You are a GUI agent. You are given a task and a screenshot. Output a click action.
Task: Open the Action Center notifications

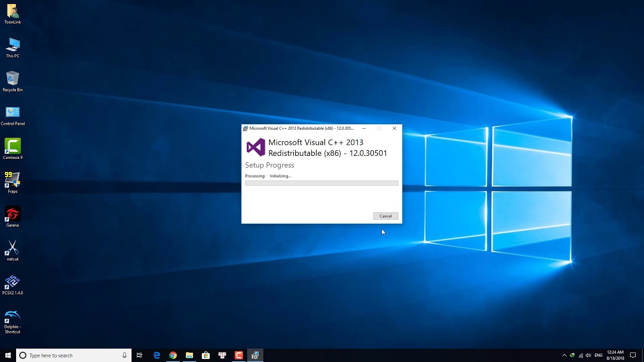(633, 355)
